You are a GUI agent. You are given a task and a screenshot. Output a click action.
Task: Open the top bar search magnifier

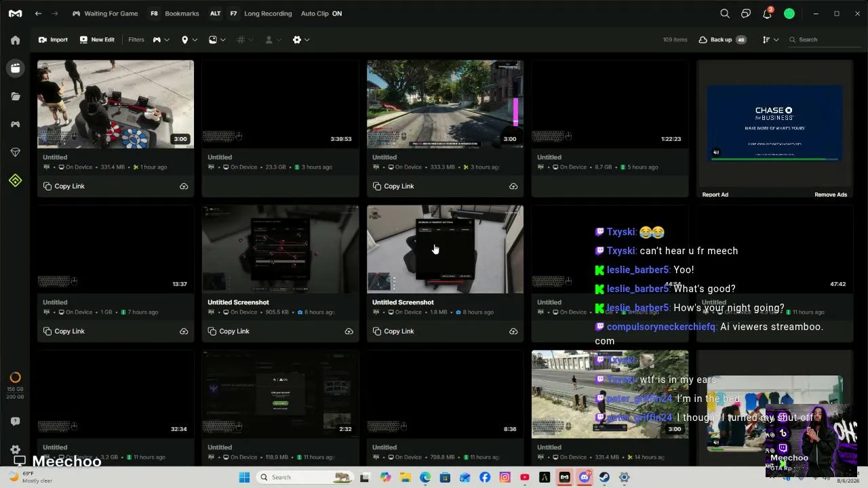click(725, 14)
